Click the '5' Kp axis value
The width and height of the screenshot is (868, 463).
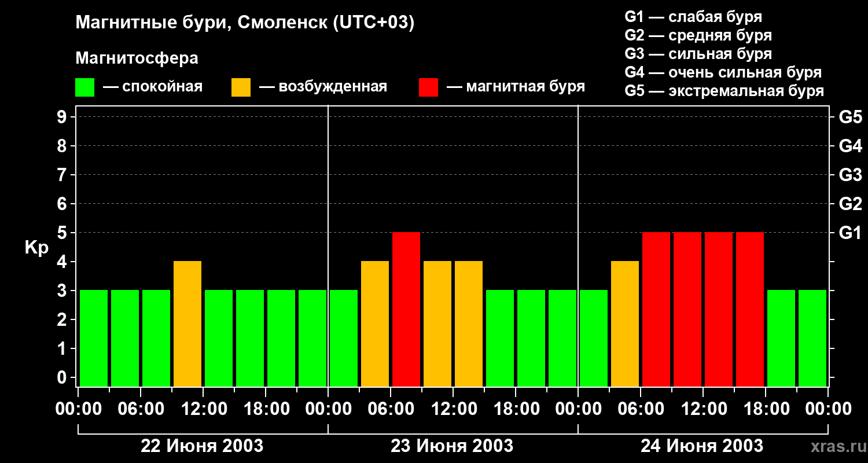pos(62,233)
